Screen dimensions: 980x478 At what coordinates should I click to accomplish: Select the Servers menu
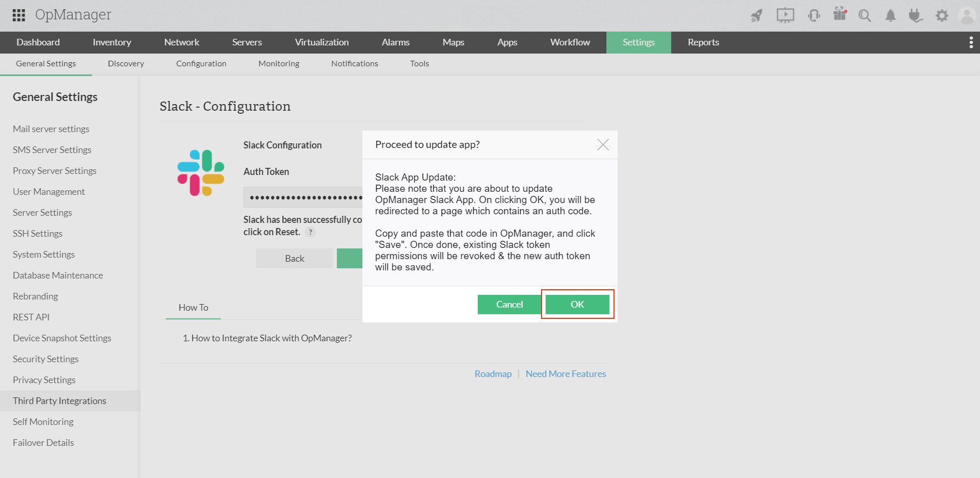247,42
